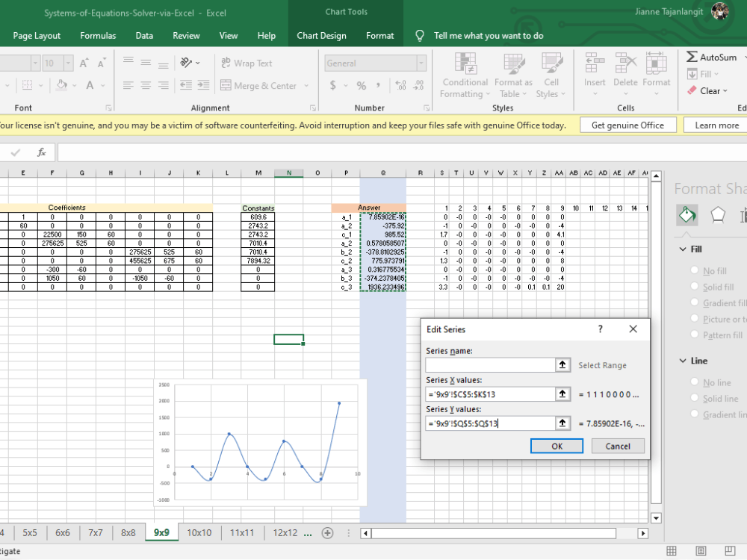747x560 pixels.
Task: Select the Effects pentagon pane icon
Action: pyautogui.click(x=717, y=215)
